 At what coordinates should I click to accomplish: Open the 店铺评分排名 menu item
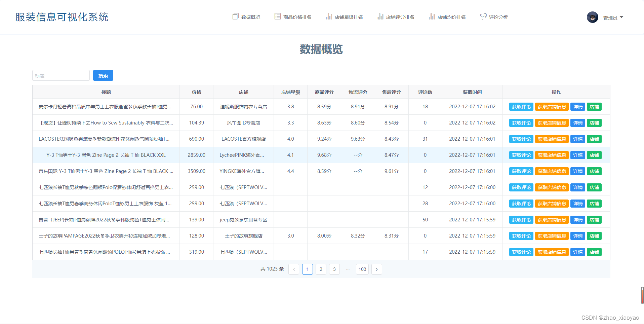click(396, 17)
